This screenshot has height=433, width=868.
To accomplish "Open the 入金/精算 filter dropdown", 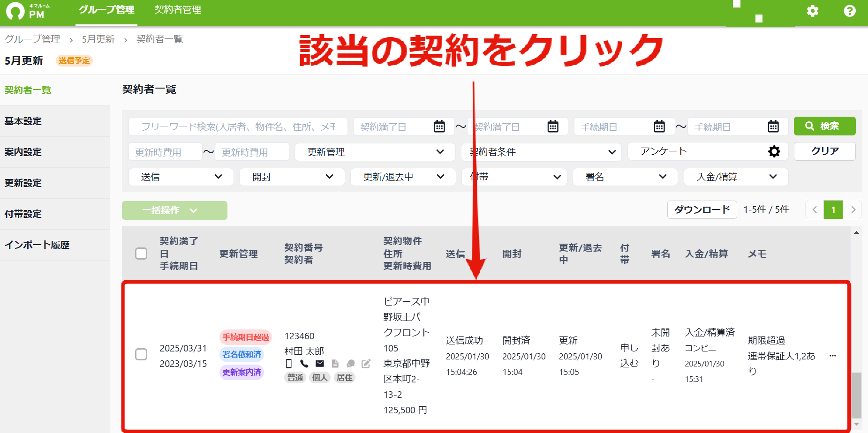I will click(x=736, y=177).
